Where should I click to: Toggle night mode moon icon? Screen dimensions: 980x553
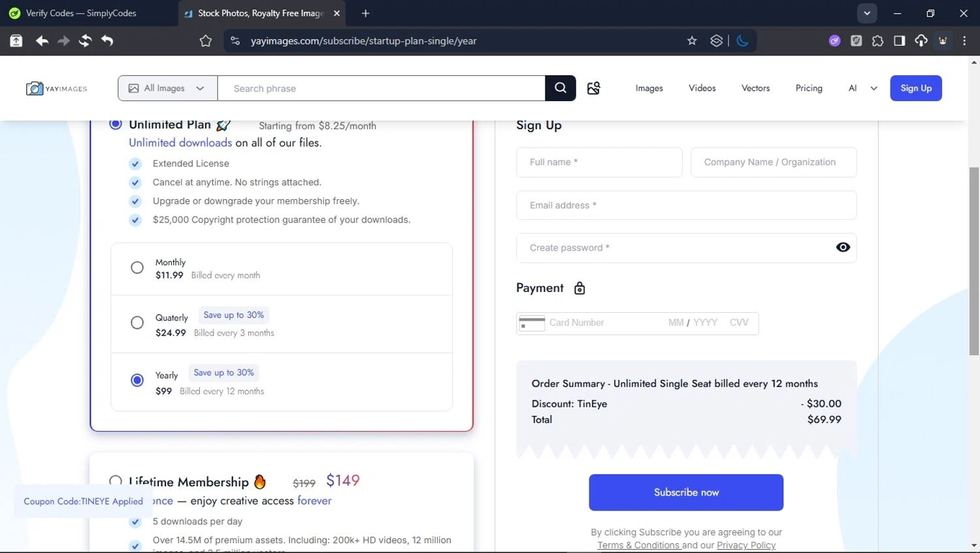742,40
